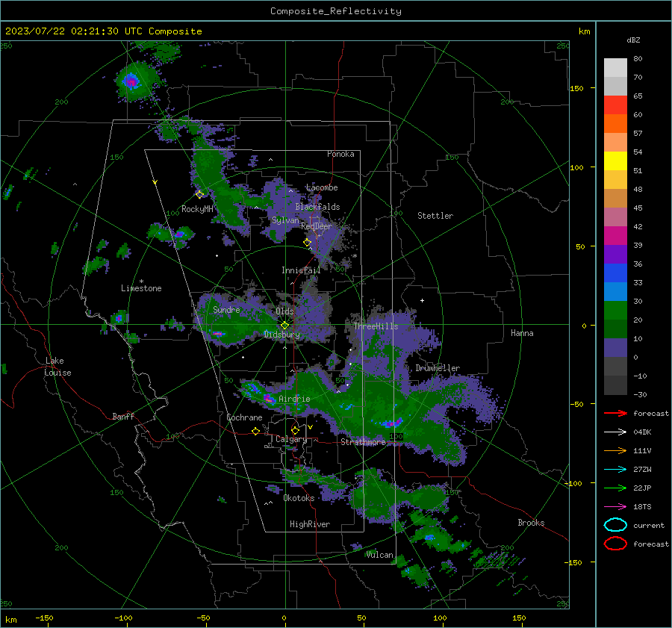Click the green 22JP arrow icon
Screen dimensions: 672x628
pos(615,488)
